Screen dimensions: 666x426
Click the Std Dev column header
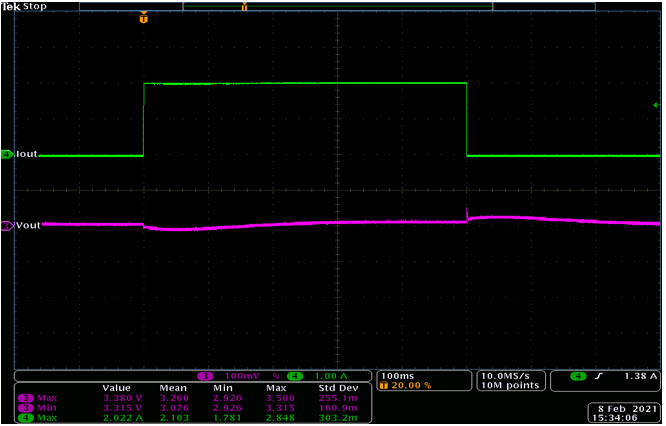coord(339,388)
